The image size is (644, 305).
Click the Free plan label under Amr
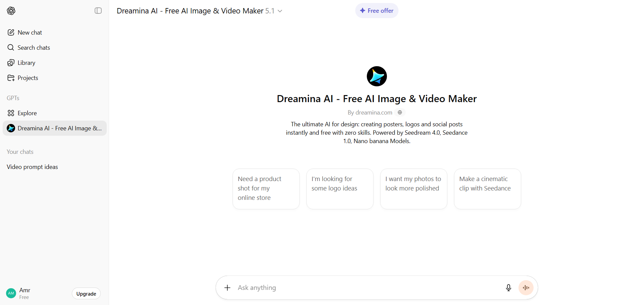(x=24, y=297)
